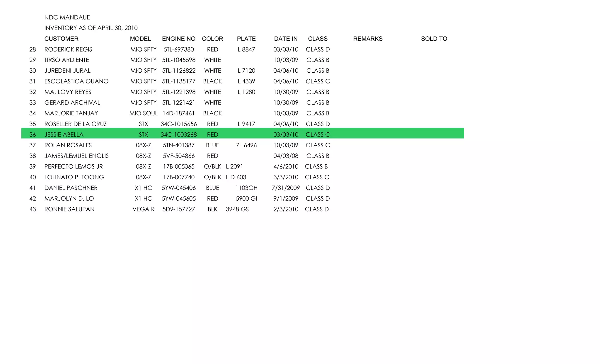Click customer name RODERICK REGIS
This screenshot has width=600, height=364.
[x=68, y=49]
